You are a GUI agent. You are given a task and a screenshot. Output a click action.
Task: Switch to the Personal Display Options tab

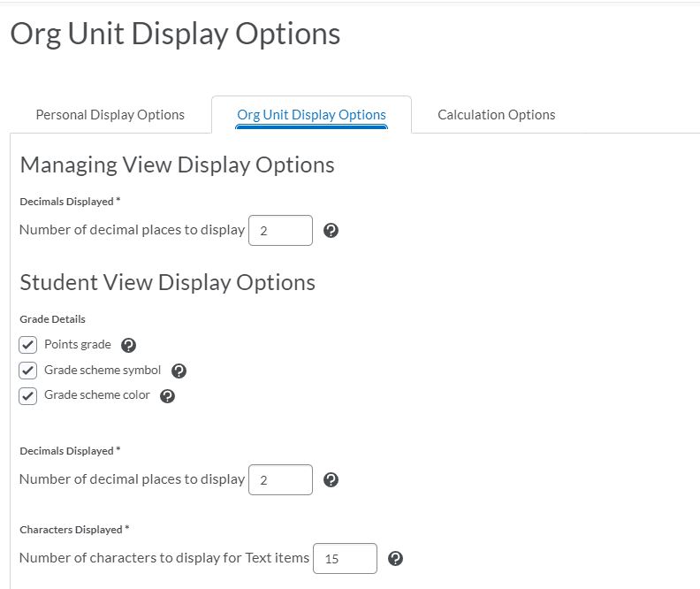click(x=110, y=115)
